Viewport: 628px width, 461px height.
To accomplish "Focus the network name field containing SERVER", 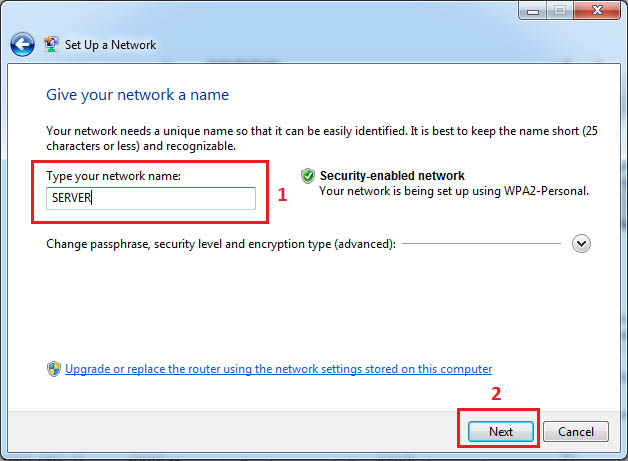I will point(151,198).
